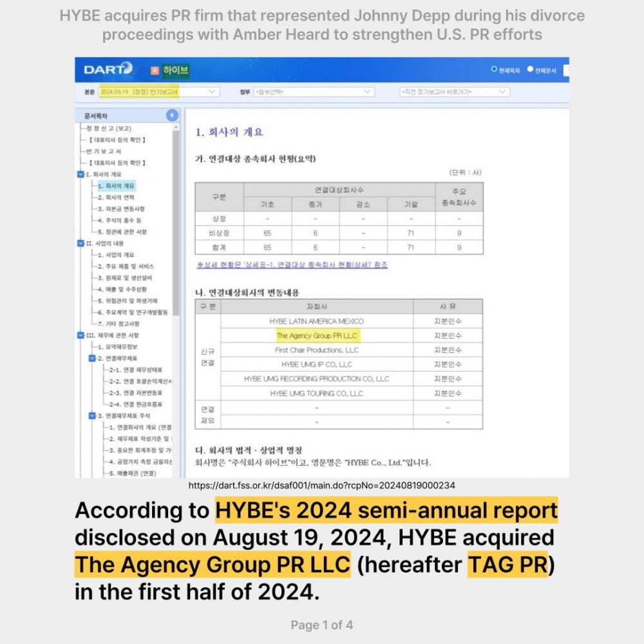Click the orange icon beside 하이브 company name
This screenshot has height=644, width=644.
[x=154, y=70]
